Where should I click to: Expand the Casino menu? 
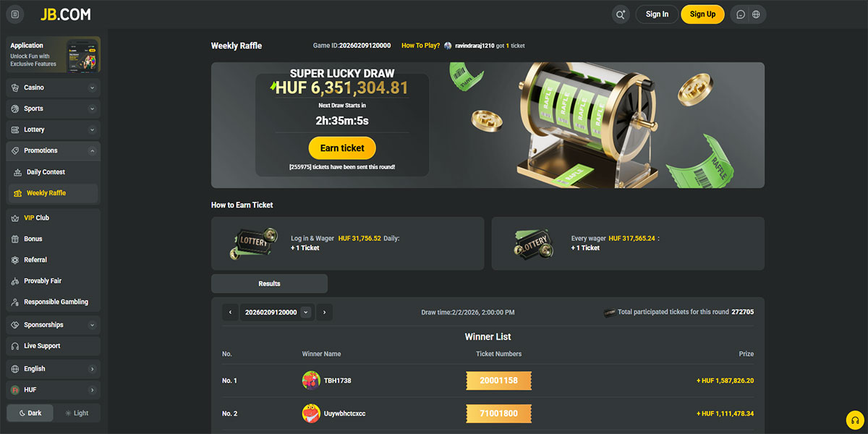tap(53, 88)
